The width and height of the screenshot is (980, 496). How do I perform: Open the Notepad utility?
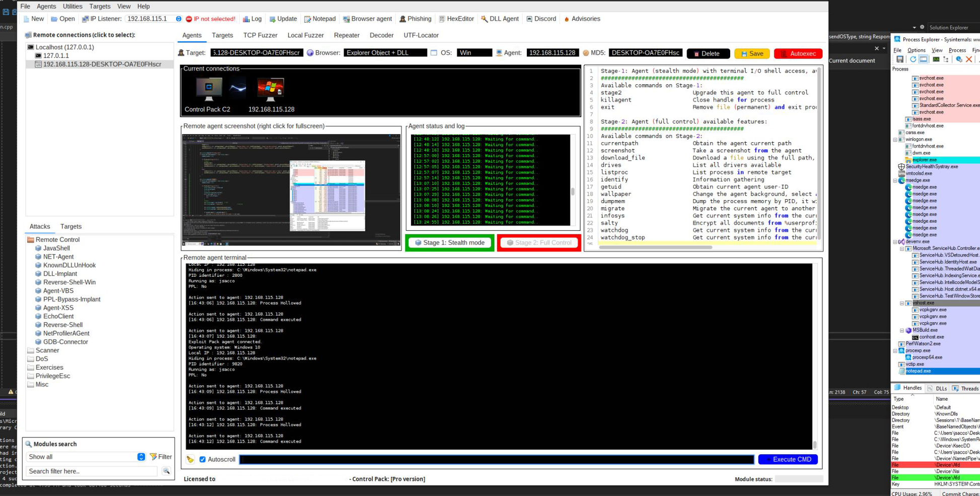point(319,19)
